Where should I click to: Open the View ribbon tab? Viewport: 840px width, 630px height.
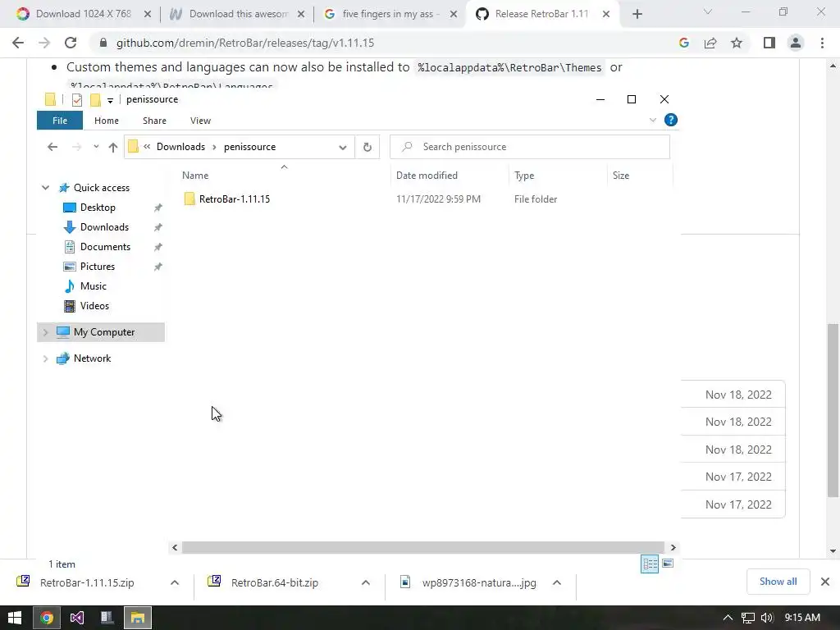click(200, 121)
